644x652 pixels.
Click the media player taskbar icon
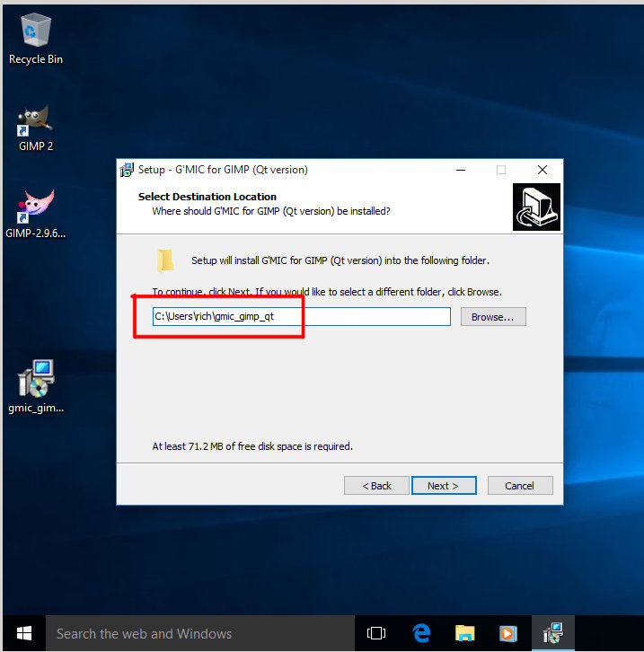tap(507, 633)
